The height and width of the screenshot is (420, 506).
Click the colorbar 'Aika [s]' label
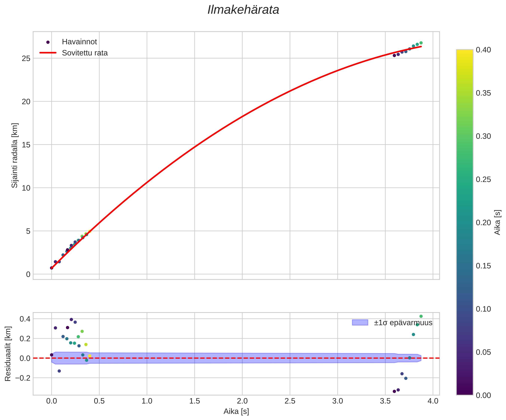click(x=497, y=222)
